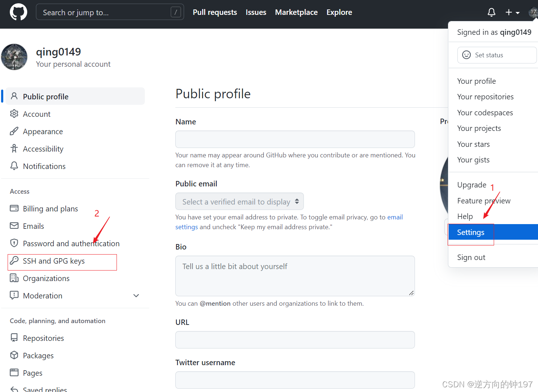This screenshot has width=538, height=392.
Task: Click the Set status smiley icon
Action: (x=466, y=55)
